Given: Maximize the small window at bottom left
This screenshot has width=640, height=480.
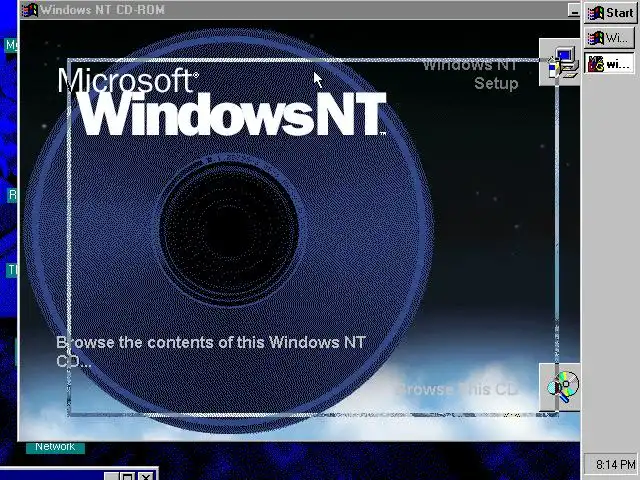Looking at the screenshot, I should (x=127, y=476).
